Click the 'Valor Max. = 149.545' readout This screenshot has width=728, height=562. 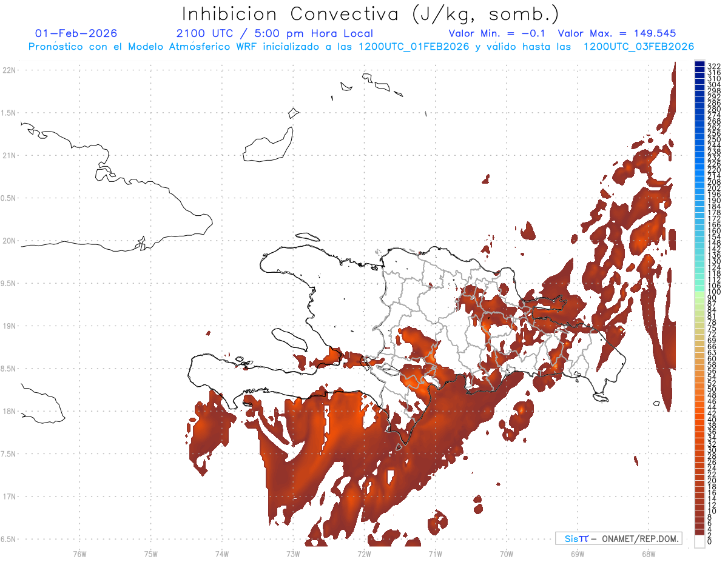point(617,33)
